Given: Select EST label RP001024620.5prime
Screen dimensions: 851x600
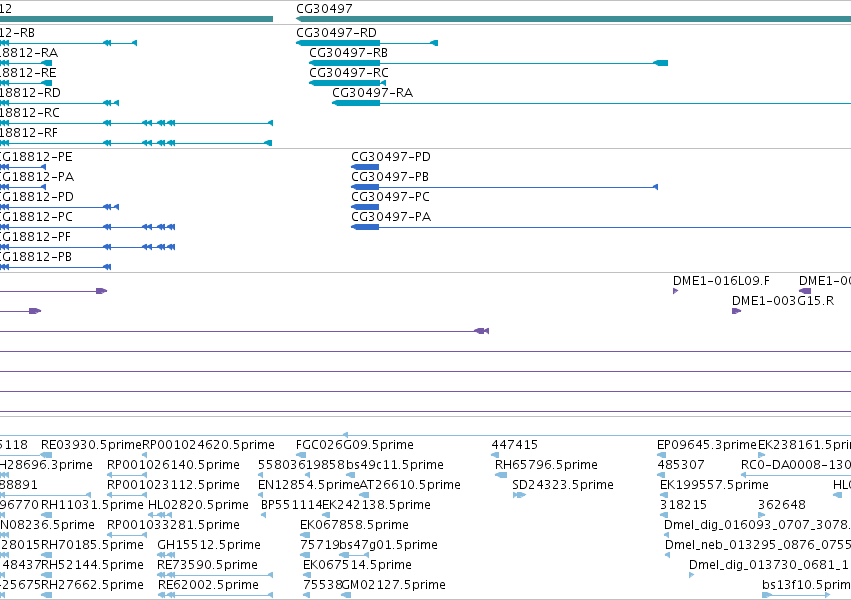Looking at the screenshot, I should (208, 445).
